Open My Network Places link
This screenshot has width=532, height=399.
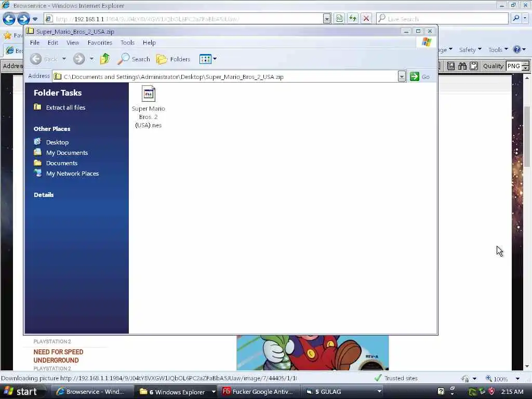pos(72,174)
